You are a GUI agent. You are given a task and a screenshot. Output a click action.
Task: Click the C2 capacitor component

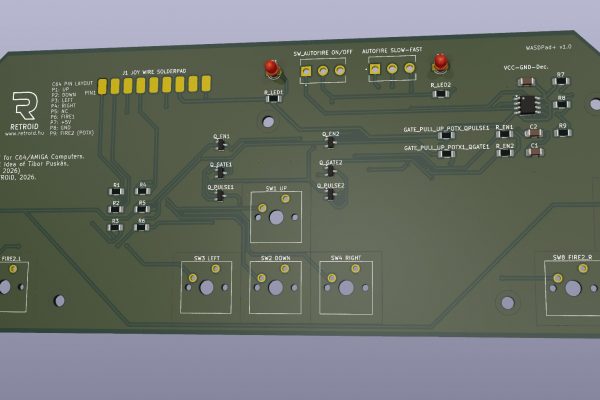tap(536, 132)
